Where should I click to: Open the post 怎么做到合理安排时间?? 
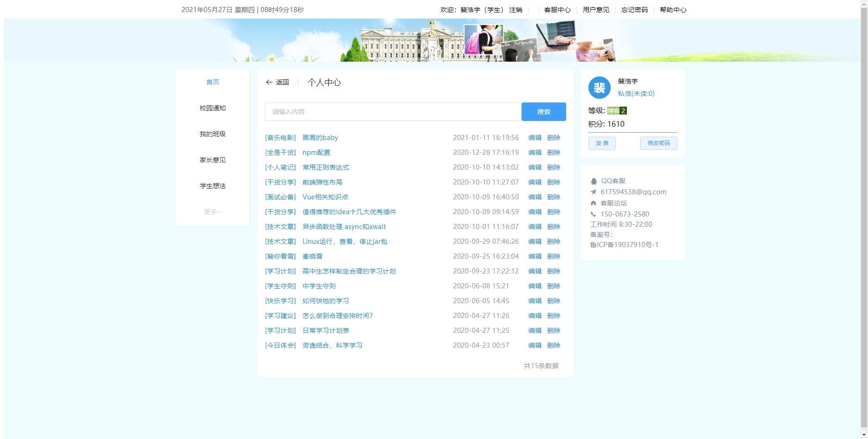338,316
